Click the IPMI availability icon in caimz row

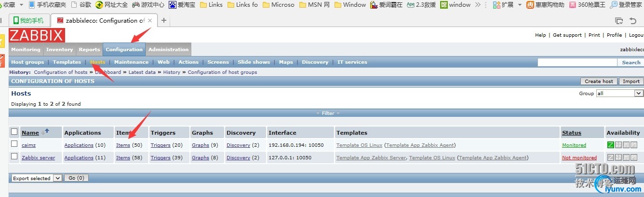pyautogui.click(x=634, y=145)
